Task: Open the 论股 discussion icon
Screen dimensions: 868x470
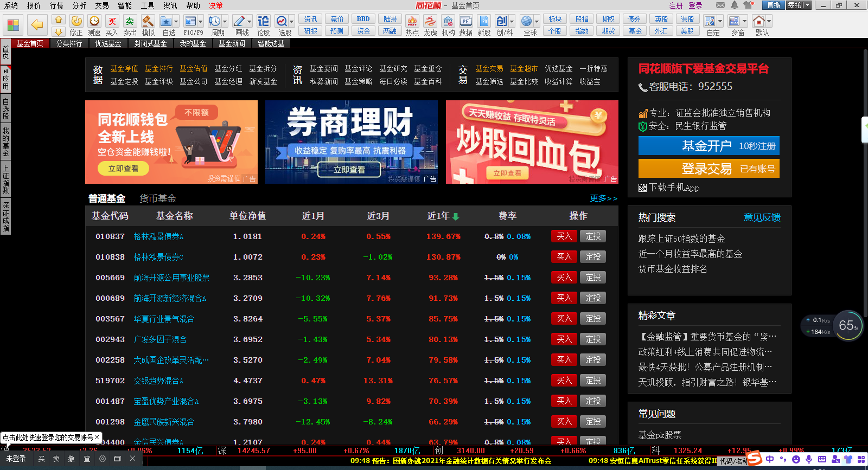Action: pos(263,21)
